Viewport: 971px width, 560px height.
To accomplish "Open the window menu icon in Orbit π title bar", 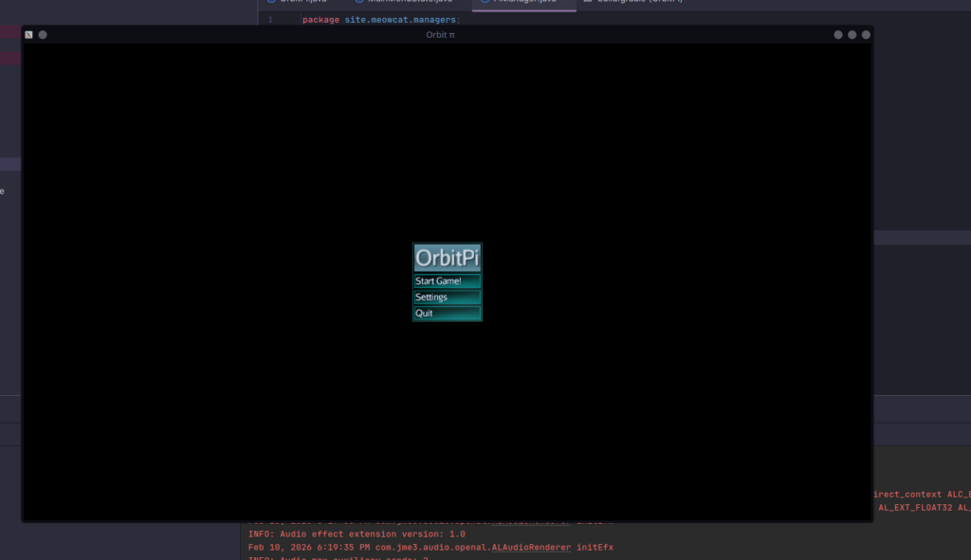I will click(x=29, y=35).
